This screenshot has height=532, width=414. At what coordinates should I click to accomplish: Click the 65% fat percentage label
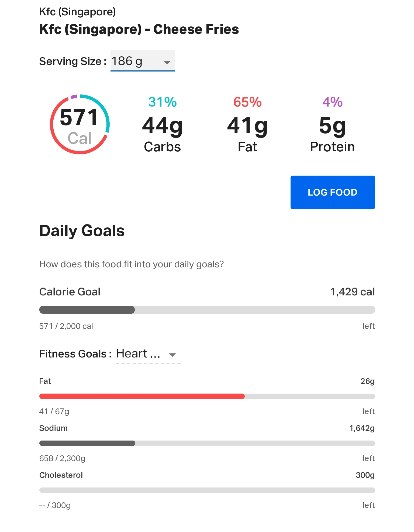click(247, 102)
